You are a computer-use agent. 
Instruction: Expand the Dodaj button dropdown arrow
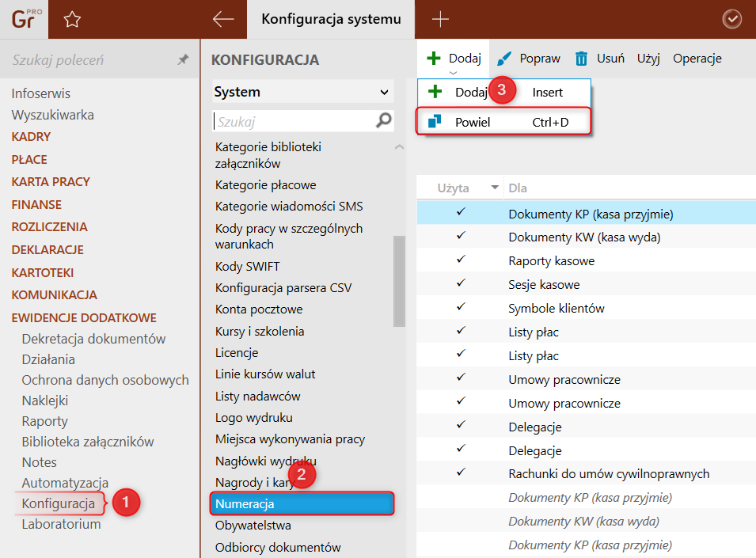click(454, 73)
